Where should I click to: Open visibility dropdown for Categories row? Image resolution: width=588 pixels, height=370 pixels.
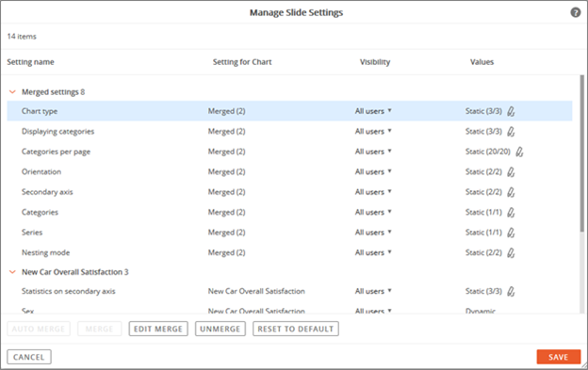(x=373, y=213)
